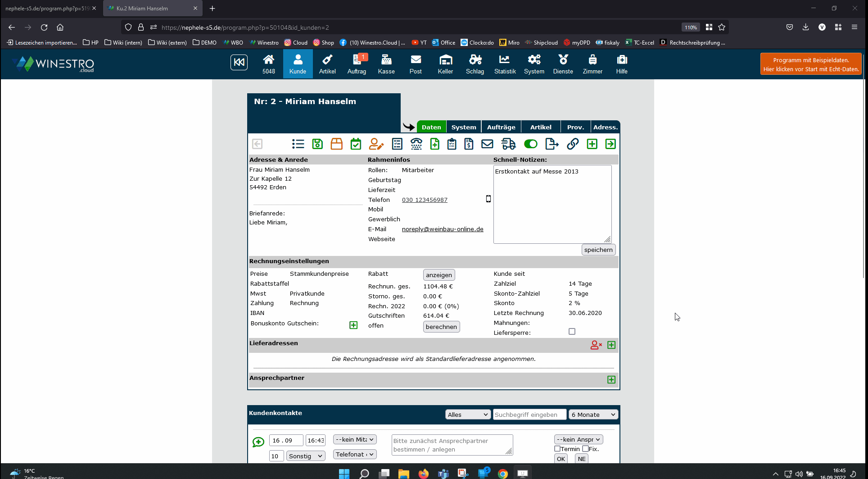Viewport: 868px width, 479px height.
Task: Expand the Alles filter dropdown
Action: tap(468, 415)
